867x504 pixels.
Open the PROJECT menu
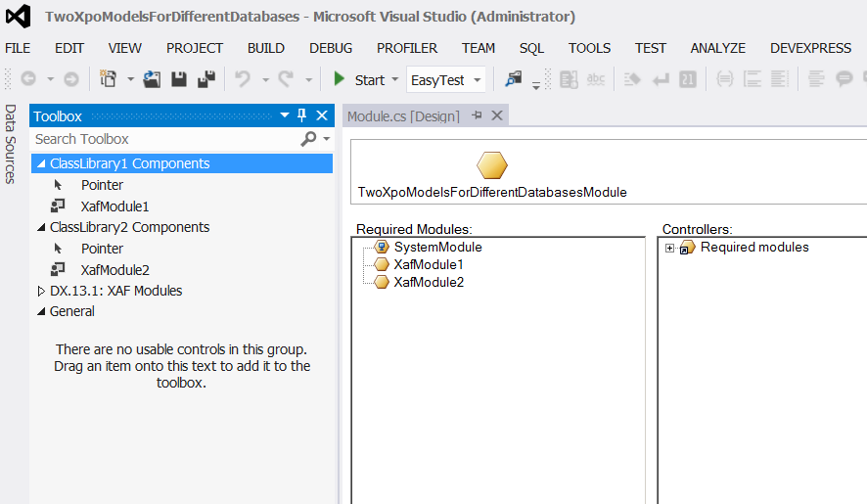(195, 48)
